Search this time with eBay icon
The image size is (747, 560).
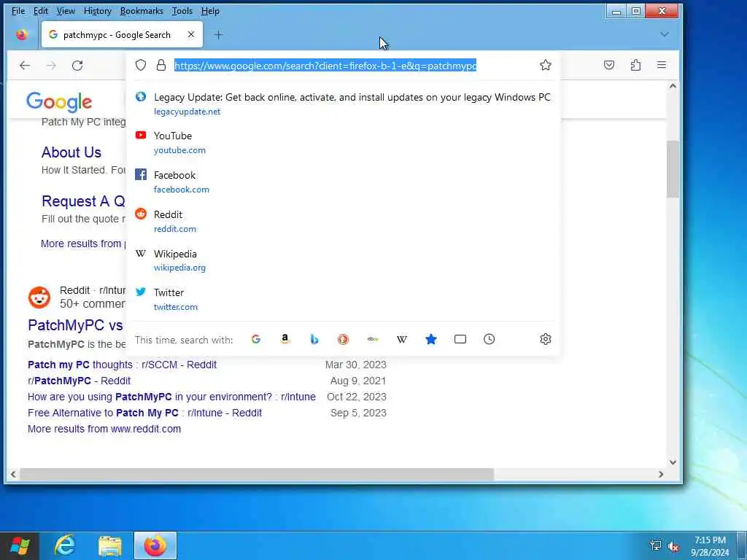[x=373, y=339]
